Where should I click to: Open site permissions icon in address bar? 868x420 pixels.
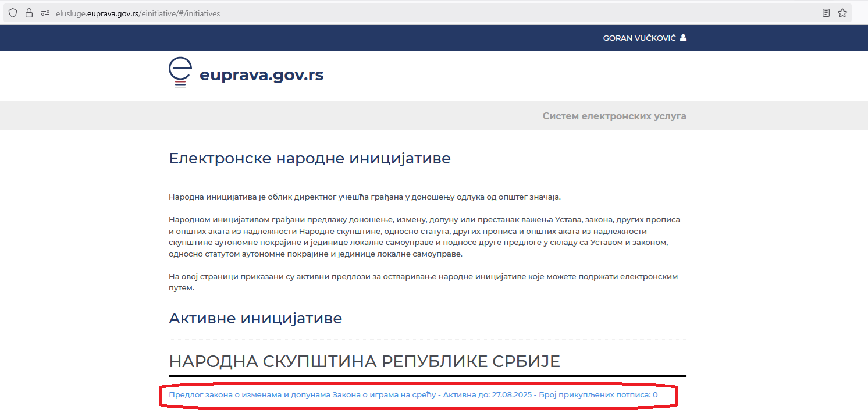[45, 13]
